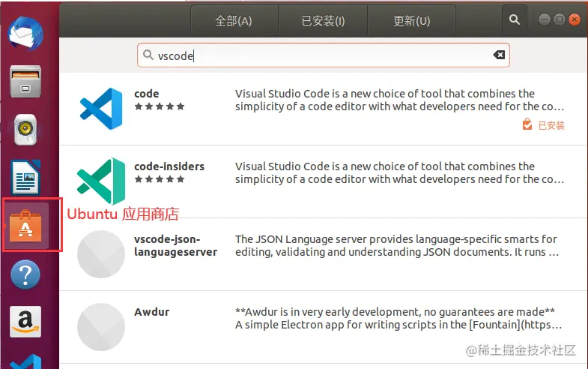Open the Files manager dock icon

[25, 82]
